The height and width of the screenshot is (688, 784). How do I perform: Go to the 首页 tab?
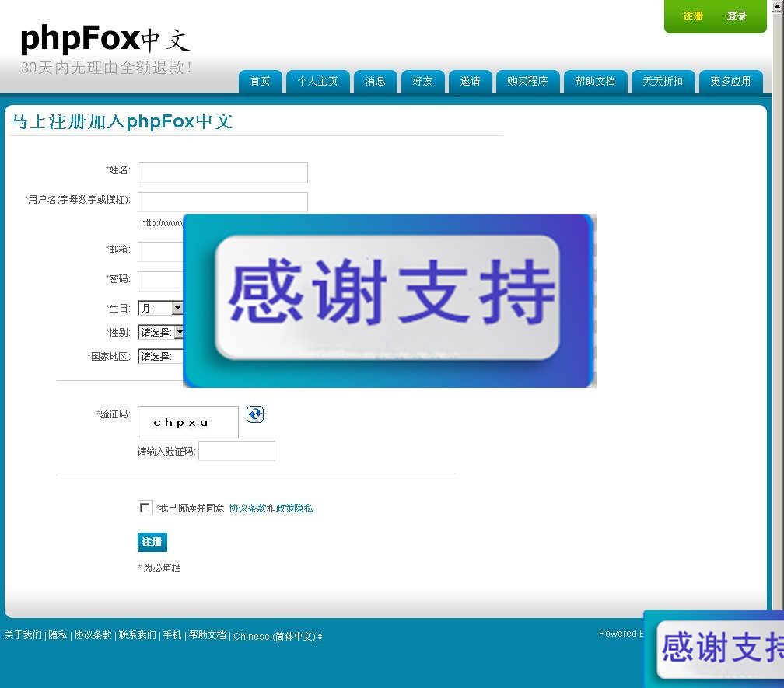[x=260, y=82]
